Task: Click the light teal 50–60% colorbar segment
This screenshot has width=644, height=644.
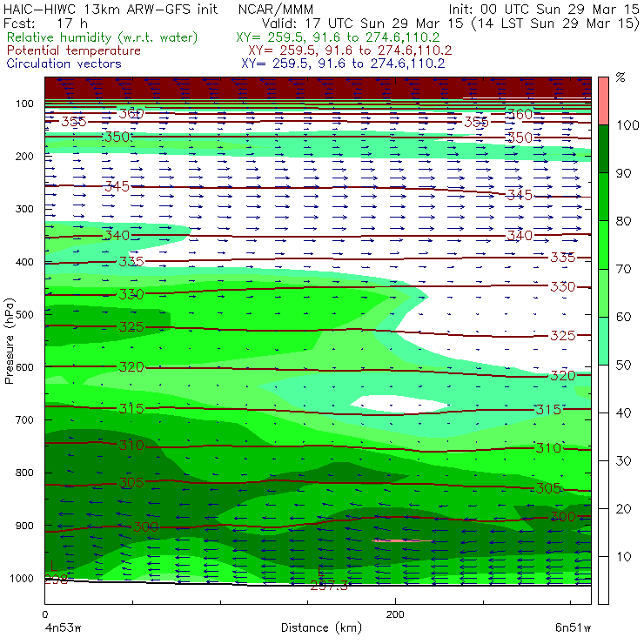Action: click(603, 341)
